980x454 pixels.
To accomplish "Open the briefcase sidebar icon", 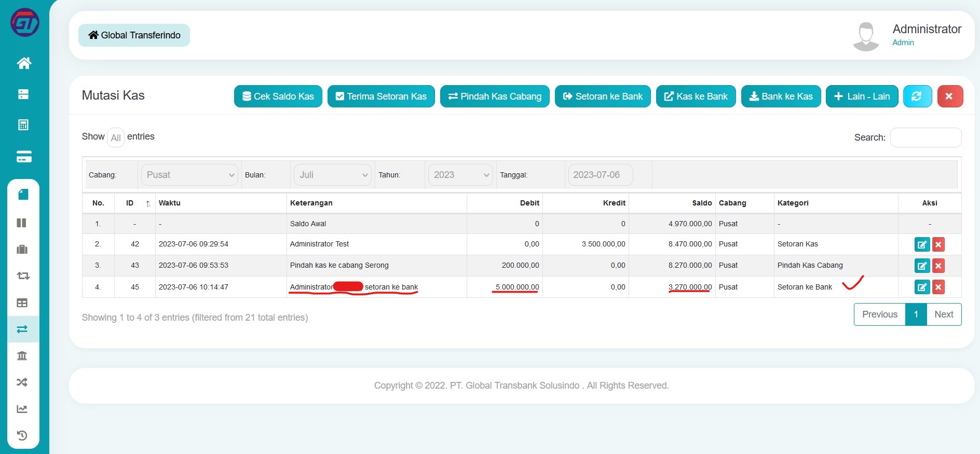I will point(22,249).
